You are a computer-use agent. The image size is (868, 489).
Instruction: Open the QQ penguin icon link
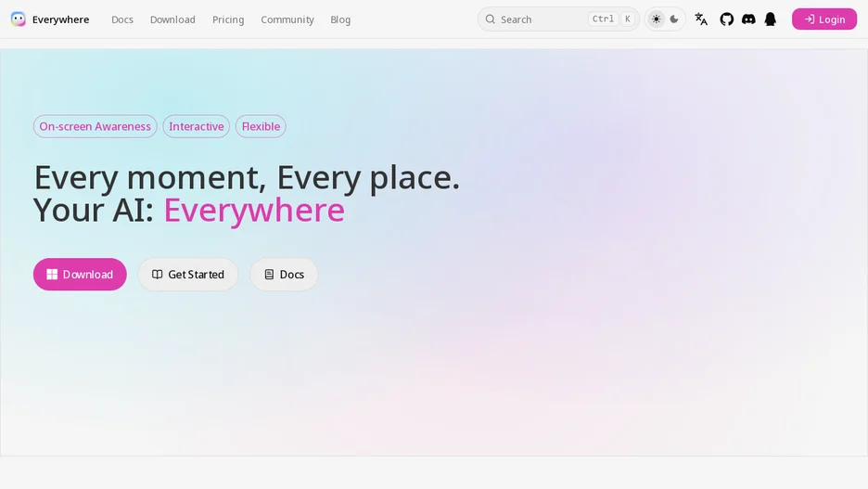(x=770, y=19)
